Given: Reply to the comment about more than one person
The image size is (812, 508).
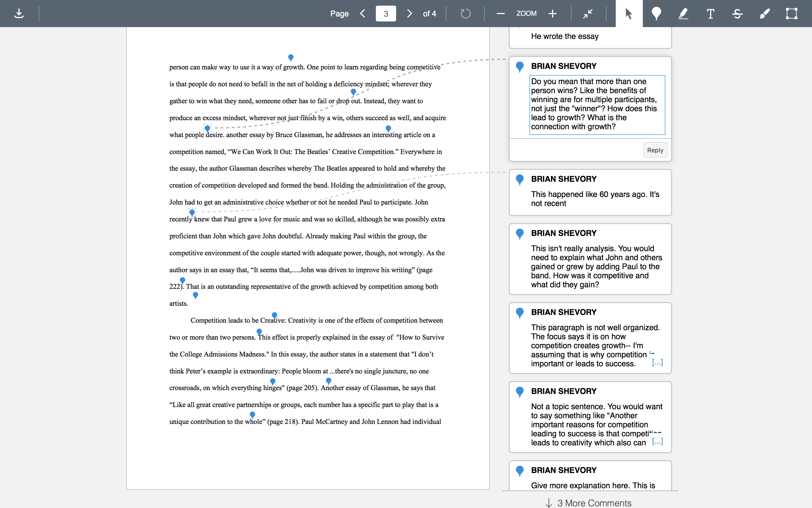Looking at the screenshot, I should coord(655,150).
